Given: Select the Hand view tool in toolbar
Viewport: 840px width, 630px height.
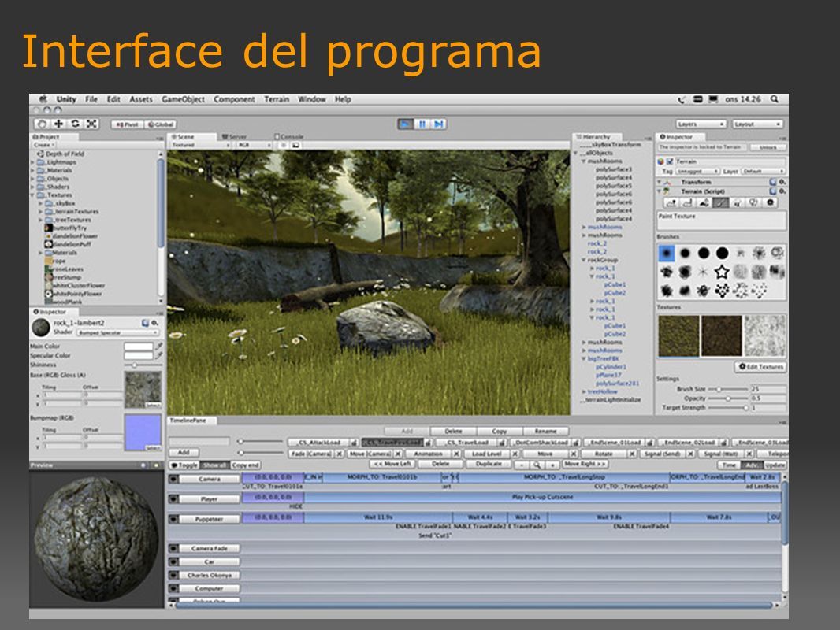Looking at the screenshot, I should (42, 124).
